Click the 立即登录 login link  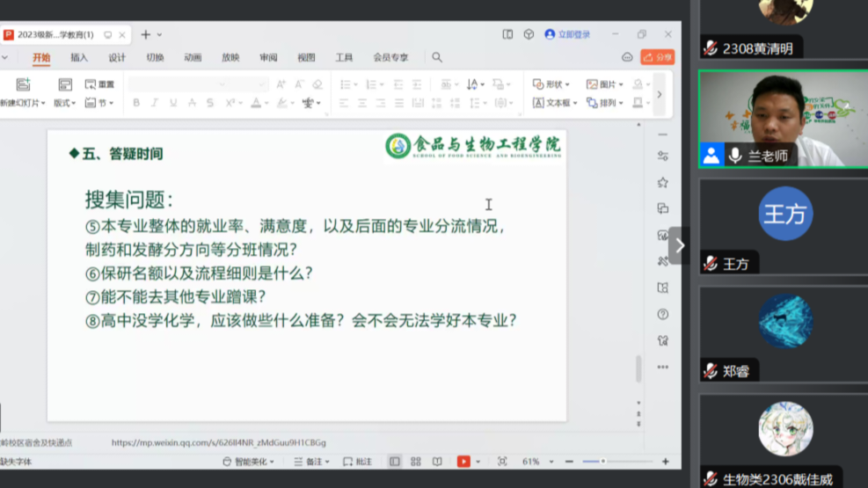tap(568, 34)
